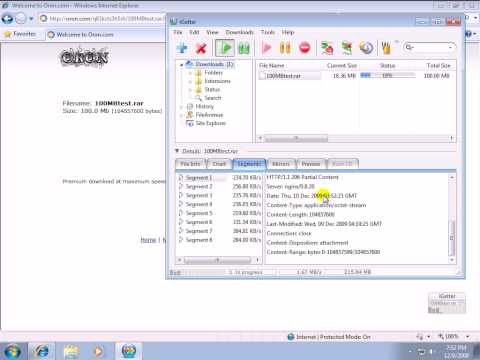Open the Help menu
The width and height of the screenshot is (480, 360).
click(288, 32)
